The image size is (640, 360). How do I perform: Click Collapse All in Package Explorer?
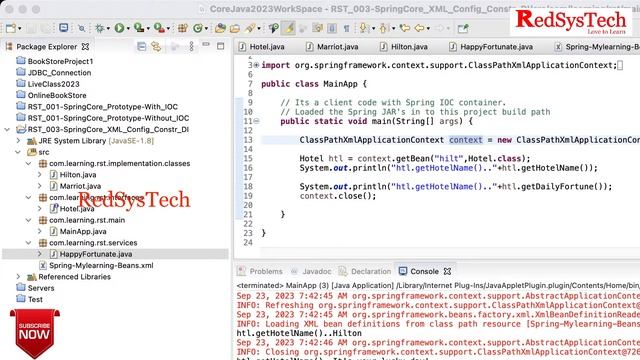(141, 47)
